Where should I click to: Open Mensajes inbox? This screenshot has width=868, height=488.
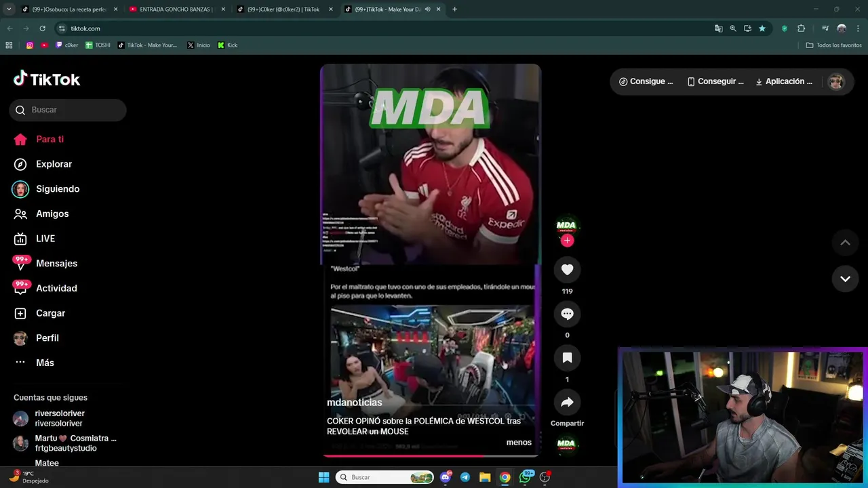45,263
